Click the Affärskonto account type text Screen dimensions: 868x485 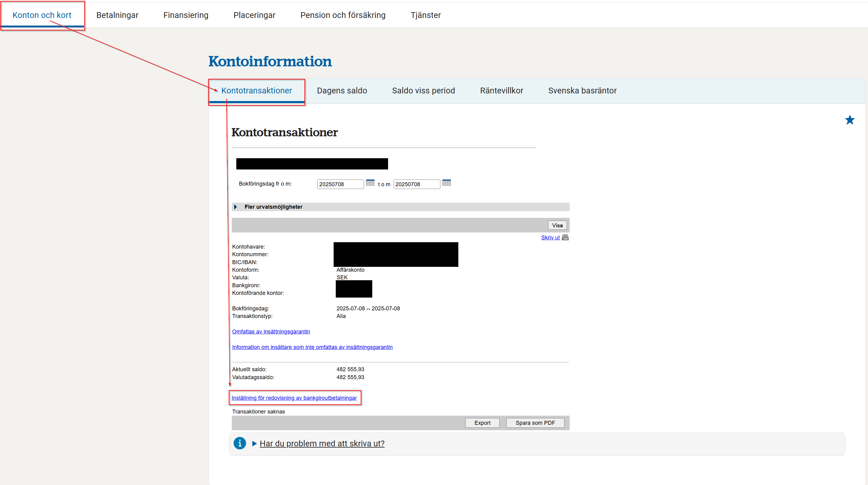[x=350, y=270]
